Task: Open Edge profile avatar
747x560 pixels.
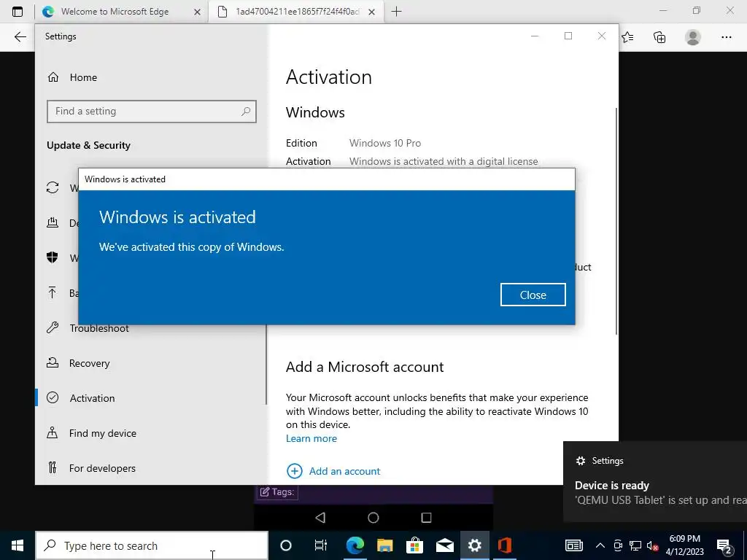Action: coord(693,37)
